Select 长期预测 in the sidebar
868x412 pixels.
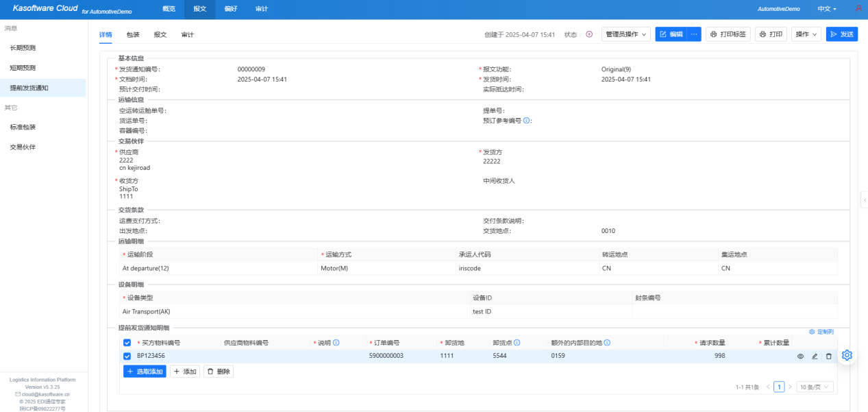click(x=23, y=48)
